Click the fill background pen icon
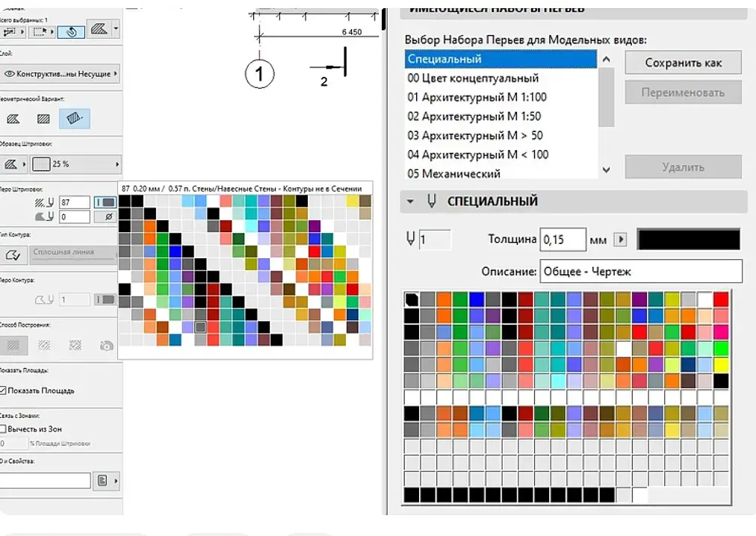The image size is (756, 536). click(44, 217)
